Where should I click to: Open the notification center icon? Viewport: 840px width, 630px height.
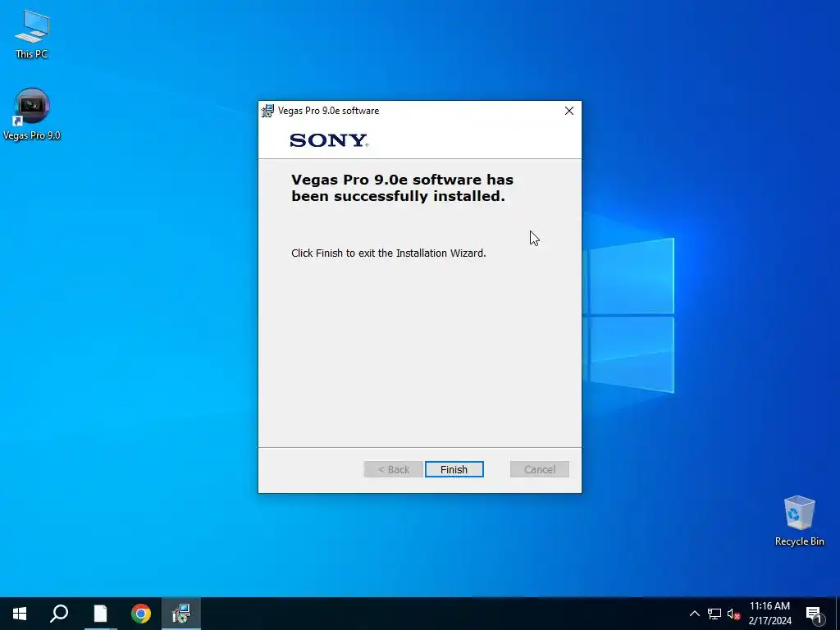[814, 614]
